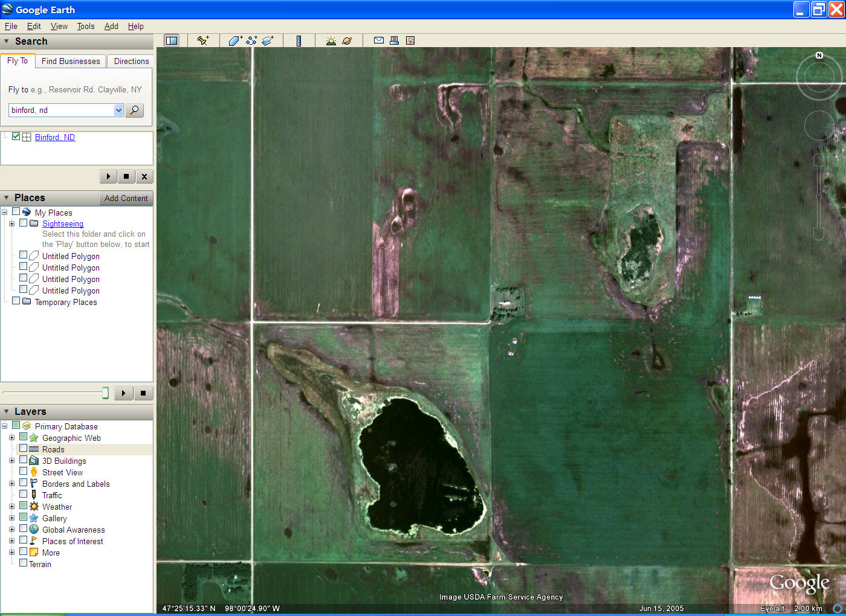Image resolution: width=846 pixels, height=616 pixels.
Task: Uncheck the Binford, ND result checkbox
Action: [16, 136]
